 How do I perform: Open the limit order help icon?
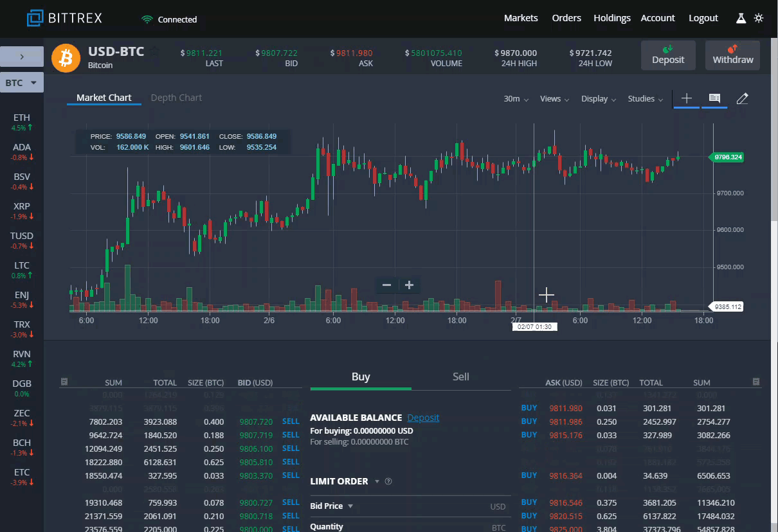pyautogui.click(x=388, y=481)
